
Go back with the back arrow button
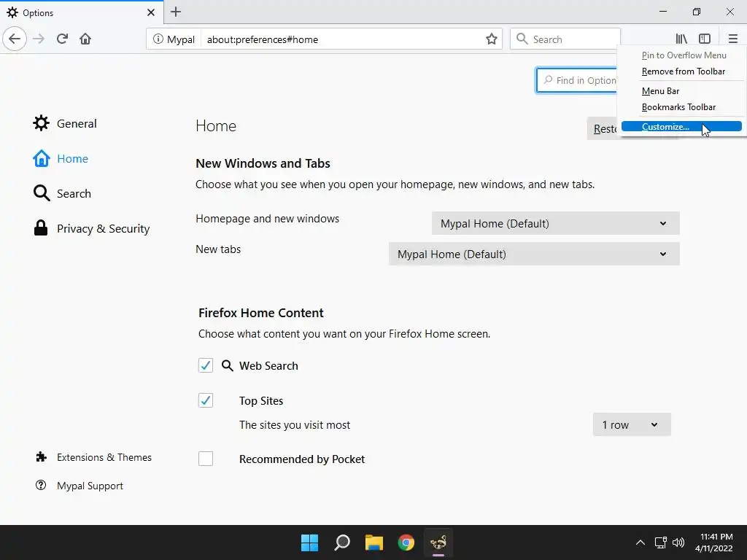[15, 39]
